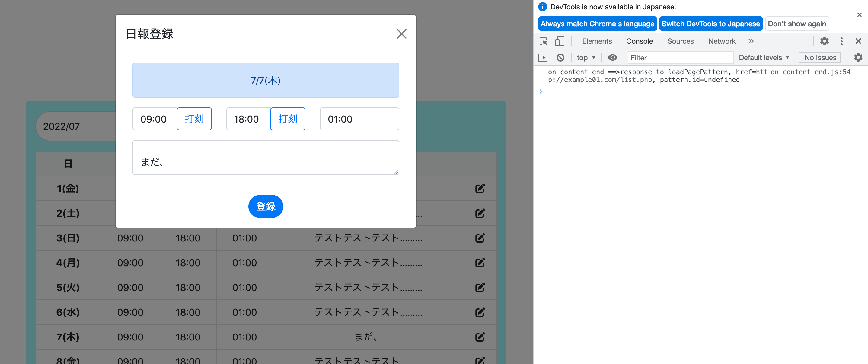Open the Sources tab

pyautogui.click(x=680, y=41)
